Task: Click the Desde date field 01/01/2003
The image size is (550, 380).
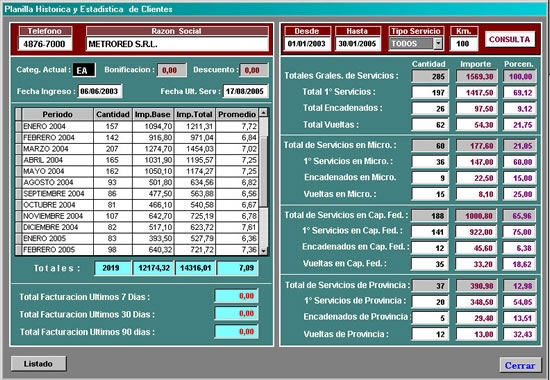Action: [x=307, y=44]
